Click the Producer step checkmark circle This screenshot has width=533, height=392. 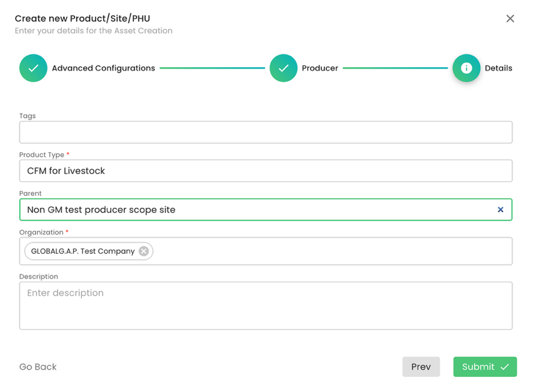pos(283,68)
